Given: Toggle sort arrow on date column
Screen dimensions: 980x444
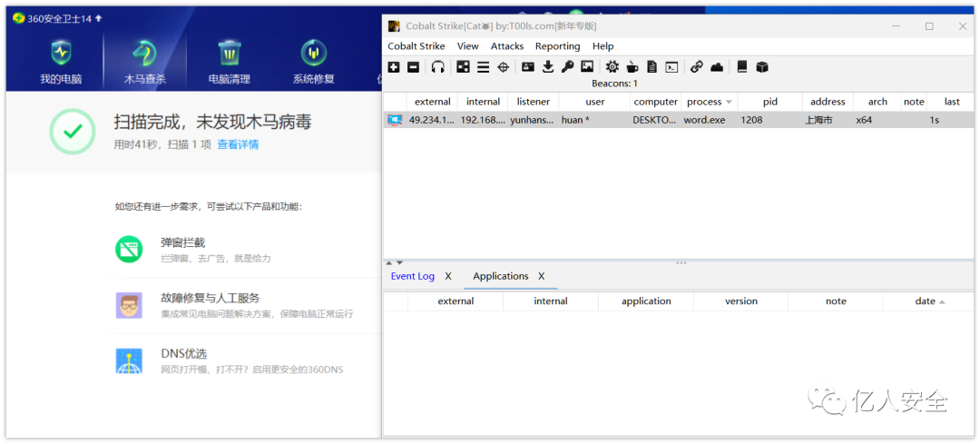Looking at the screenshot, I should 942,301.
